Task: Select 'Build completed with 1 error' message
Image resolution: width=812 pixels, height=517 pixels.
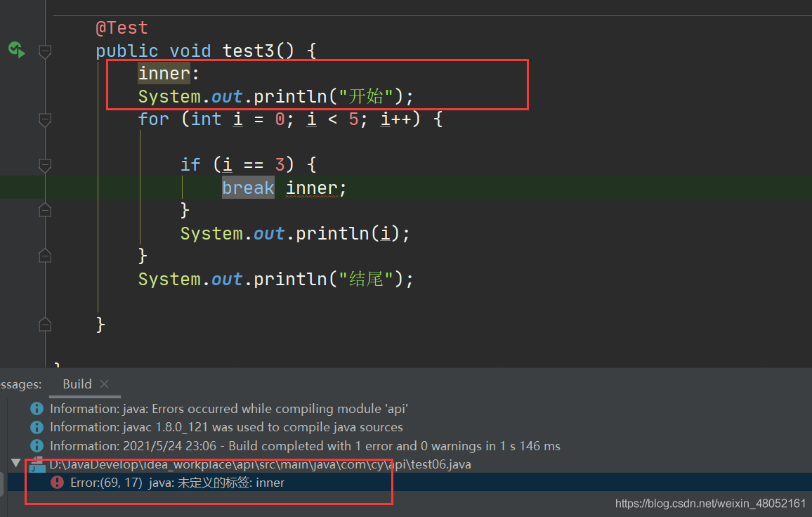Action: (x=305, y=446)
